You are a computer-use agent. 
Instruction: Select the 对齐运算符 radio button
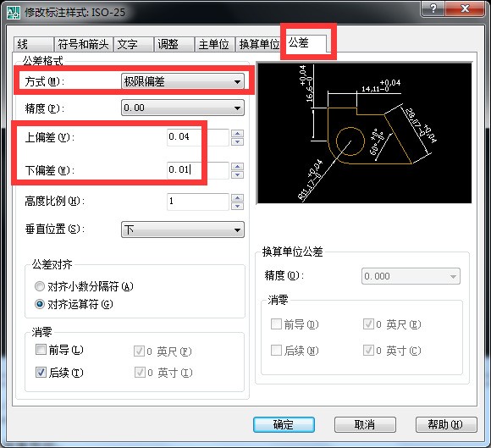[x=40, y=304]
